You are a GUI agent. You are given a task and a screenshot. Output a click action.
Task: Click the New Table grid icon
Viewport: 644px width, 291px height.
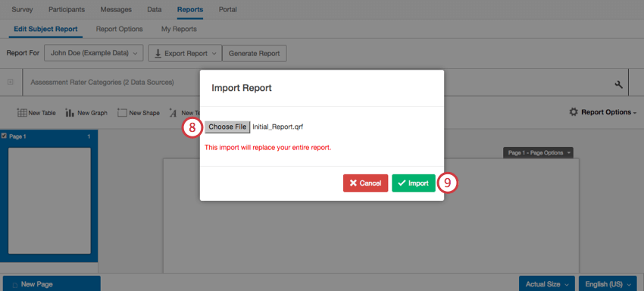pyautogui.click(x=22, y=113)
